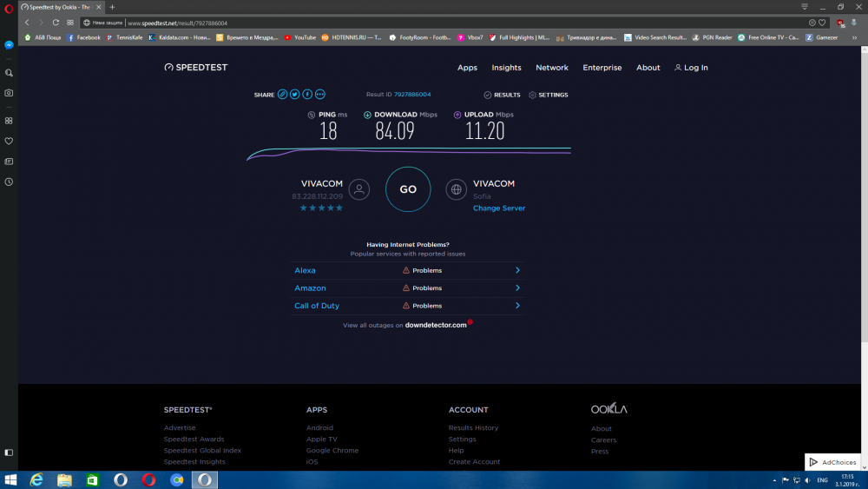The height and width of the screenshot is (489, 868).
Task: Click the VIVACOM user profile icon
Action: click(x=359, y=189)
